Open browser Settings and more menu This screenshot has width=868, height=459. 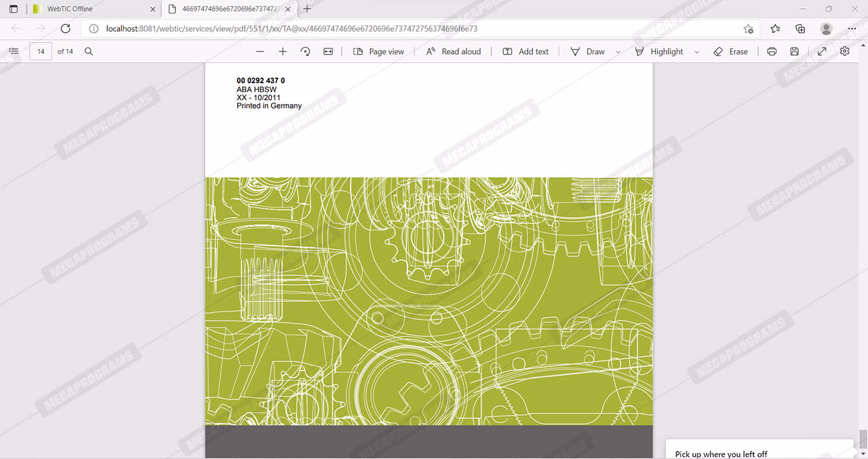pos(852,29)
